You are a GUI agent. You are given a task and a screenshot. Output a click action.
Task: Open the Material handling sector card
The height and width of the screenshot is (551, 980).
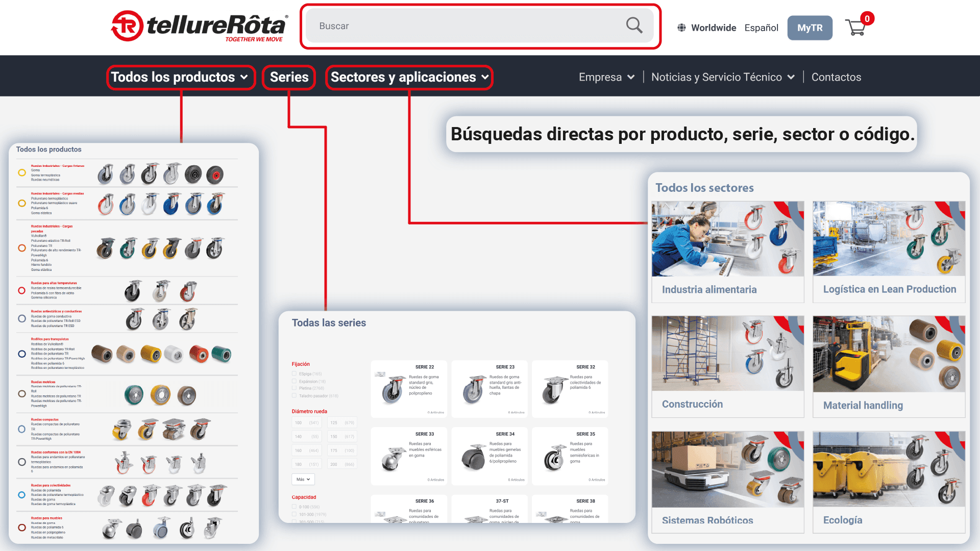[x=889, y=366]
